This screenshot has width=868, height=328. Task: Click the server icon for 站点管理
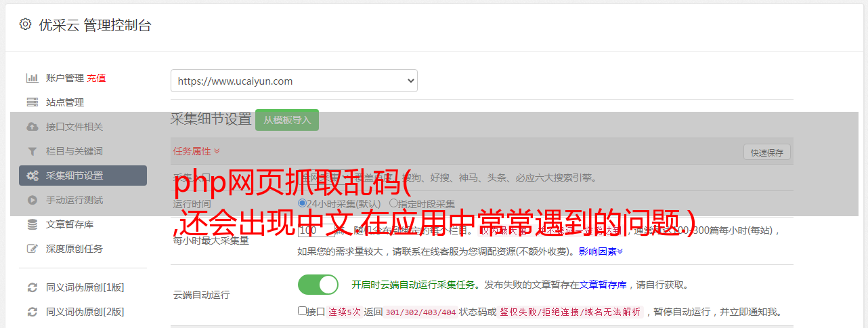click(32, 102)
